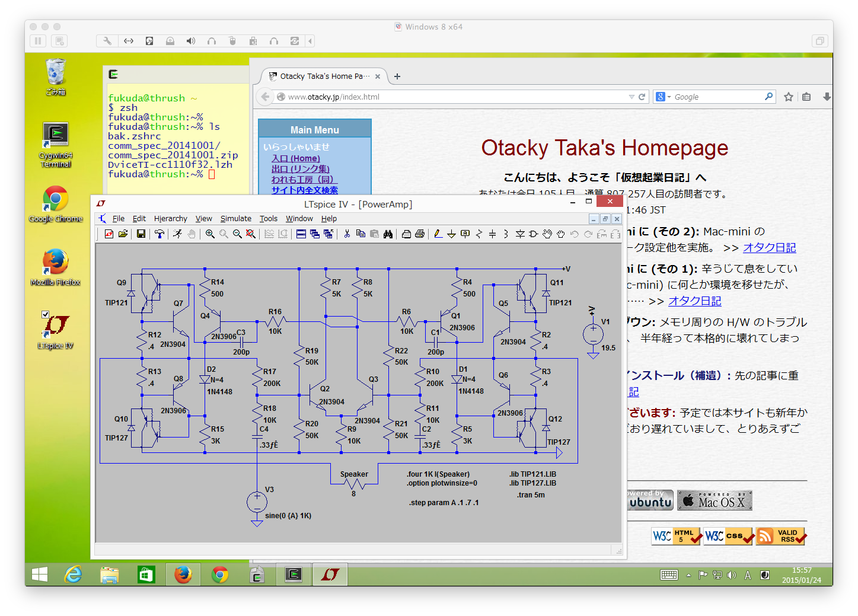The image size is (858, 616).
Task: Place a Diode from the toolbar
Action: click(520, 234)
